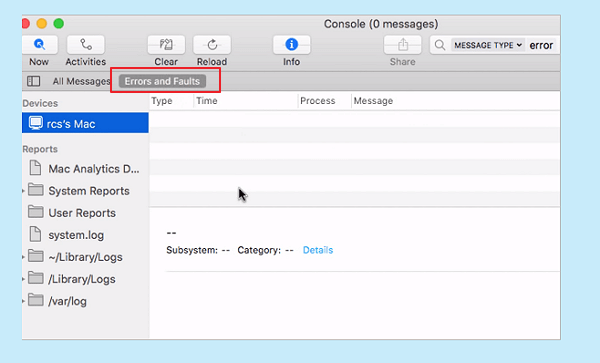Toggle the sidebar visibility icon
The image size is (600, 363).
point(34,81)
